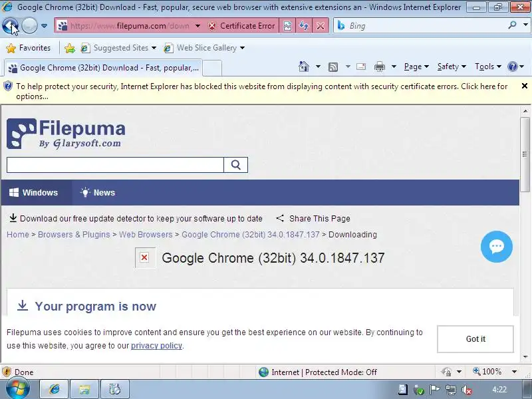Open the blue chat bubble widget
Screen dimensions: 532x399
496,247
